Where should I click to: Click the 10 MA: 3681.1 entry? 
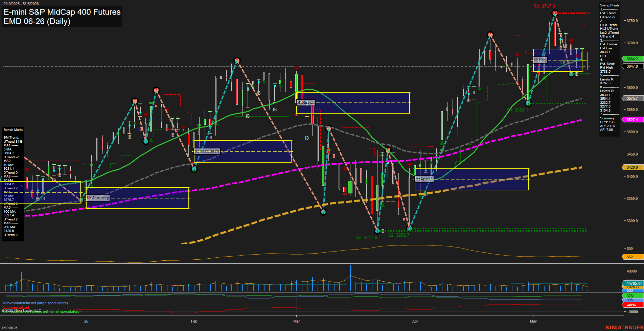9,167
